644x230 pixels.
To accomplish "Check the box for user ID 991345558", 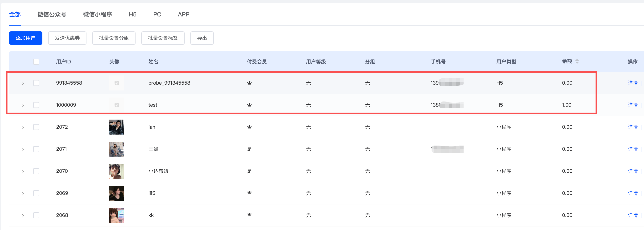I will pyautogui.click(x=36, y=83).
